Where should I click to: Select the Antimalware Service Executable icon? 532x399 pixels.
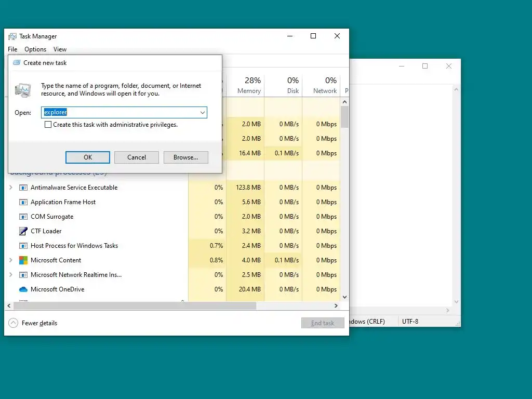click(x=23, y=188)
